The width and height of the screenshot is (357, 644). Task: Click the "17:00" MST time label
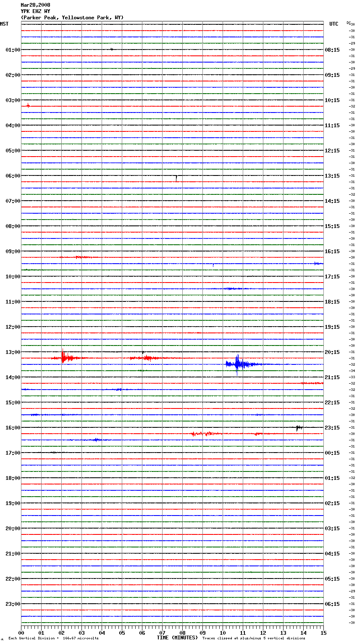[x=13, y=453]
